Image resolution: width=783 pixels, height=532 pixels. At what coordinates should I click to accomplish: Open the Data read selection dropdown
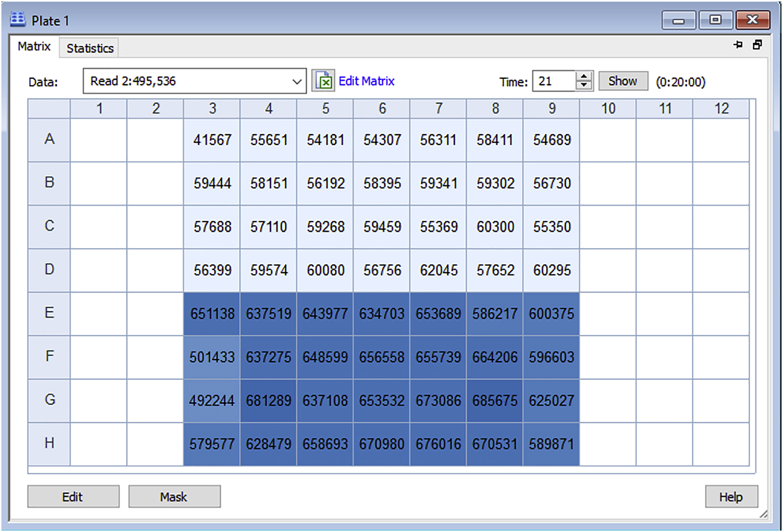297,82
